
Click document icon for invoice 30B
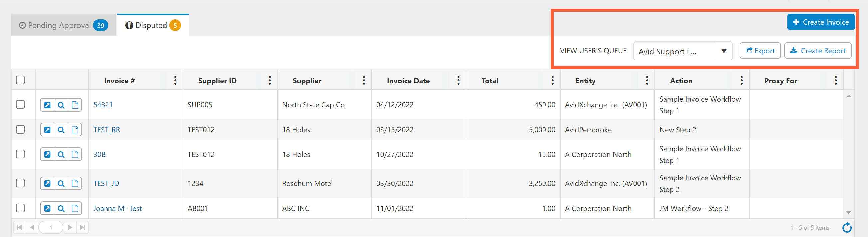pyautogui.click(x=75, y=154)
